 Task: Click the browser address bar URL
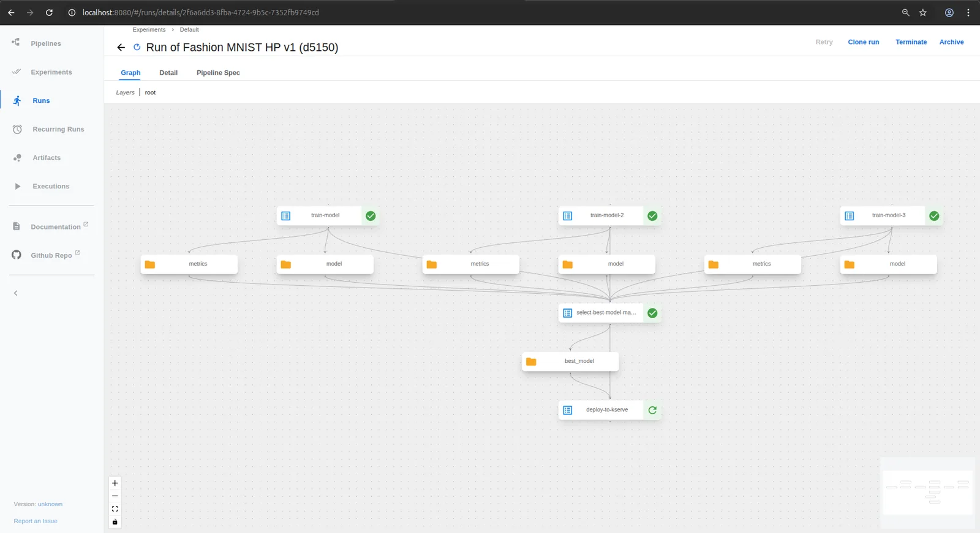point(201,12)
